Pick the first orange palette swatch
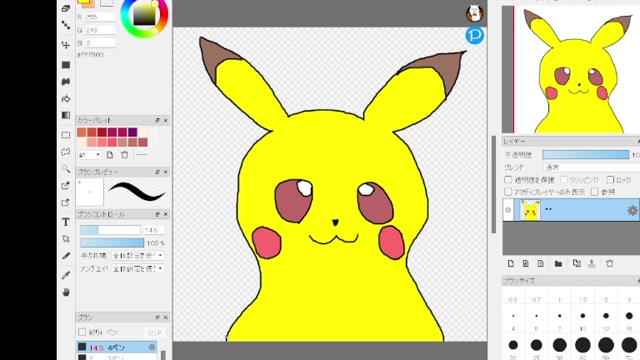 tap(82, 132)
